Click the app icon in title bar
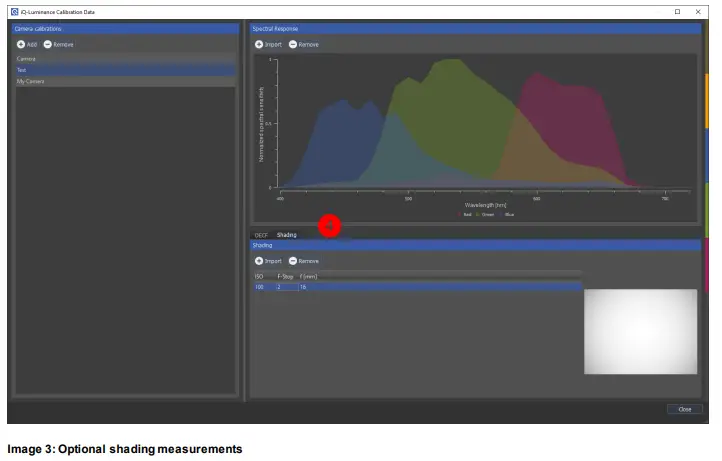The height and width of the screenshot is (461, 722). tap(15, 12)
